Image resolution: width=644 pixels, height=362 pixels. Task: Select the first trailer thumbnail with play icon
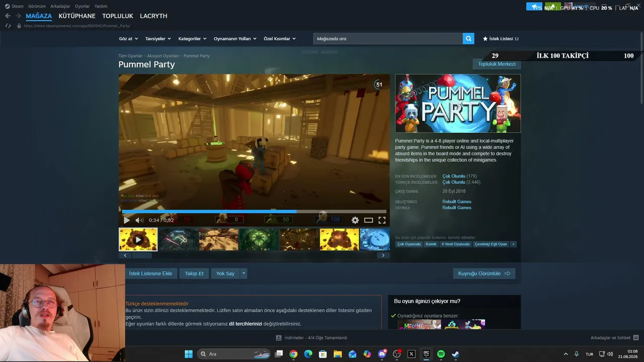(x=138, y=239)
